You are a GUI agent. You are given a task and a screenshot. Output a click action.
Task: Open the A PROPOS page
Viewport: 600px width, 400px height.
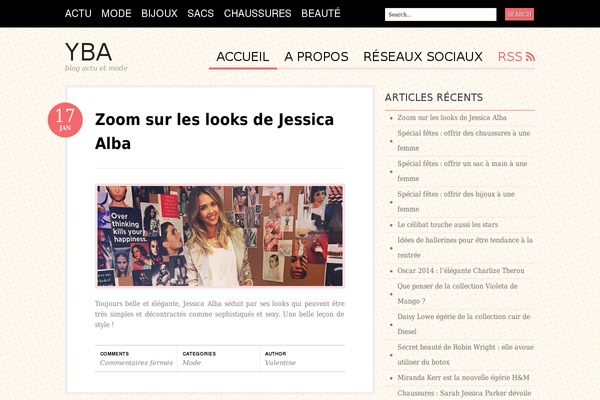pyautogui.click(x=316, y=57)
